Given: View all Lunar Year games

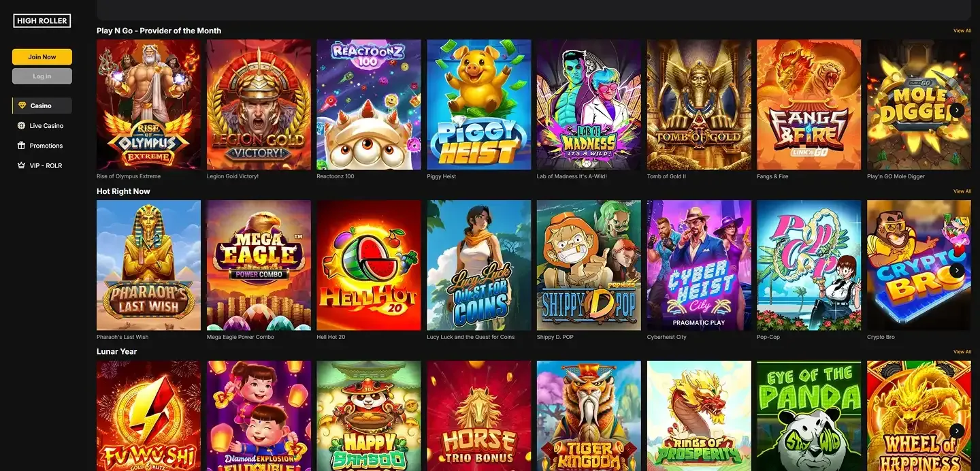Looking at the screenshot, I should pos(962,352).
